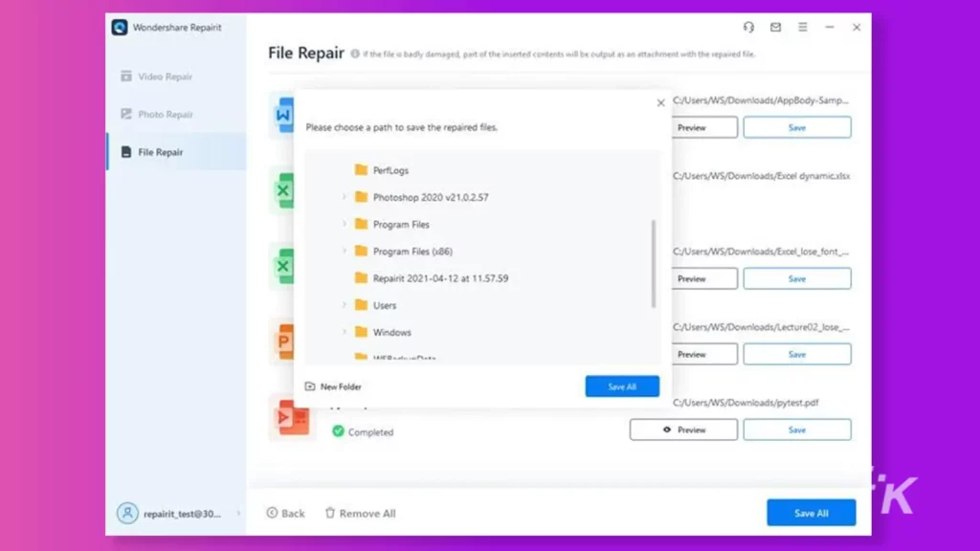Screen dimensions: 980x551
Task: Click the user account avatar icon
Action: [127, 514]
